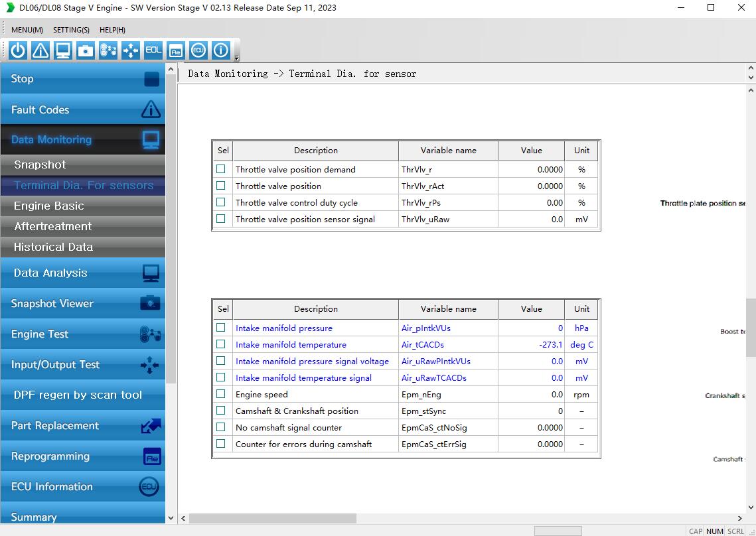The width and height of the screenshot is (756, 536).
Task: Check the Air_tCACDs row checkbox
Action: point(221,344)
